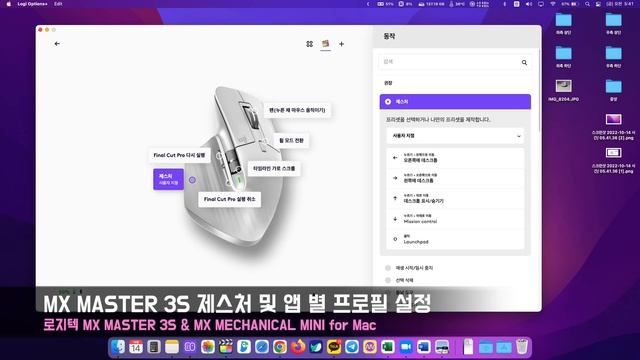Select the 선택 삭제 radio option
The height and width of the screenshot is (360, 640).
388,280
